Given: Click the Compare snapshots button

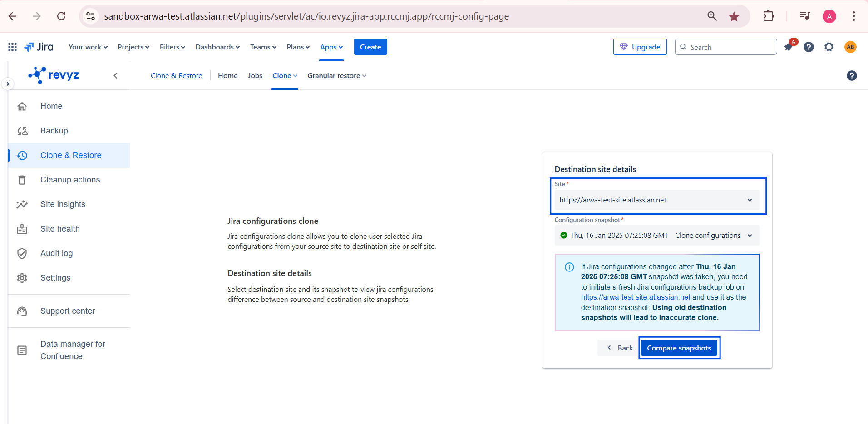Looking at the screenshot, I should tap(679, 348).
